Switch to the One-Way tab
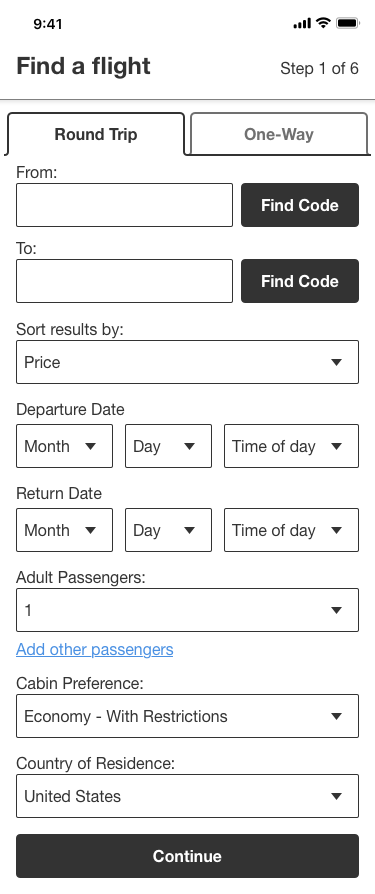The width and height of the screenshot is (375, 894). [x=279, y=134]
